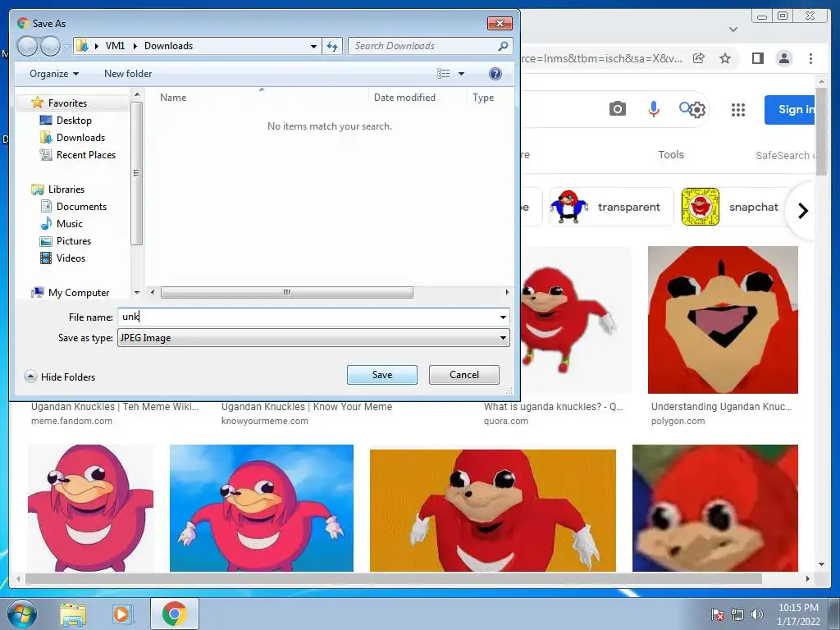840x630 pixels.
Task: Select Favorites in the navigation tree
Action: [x=67, y=103]
